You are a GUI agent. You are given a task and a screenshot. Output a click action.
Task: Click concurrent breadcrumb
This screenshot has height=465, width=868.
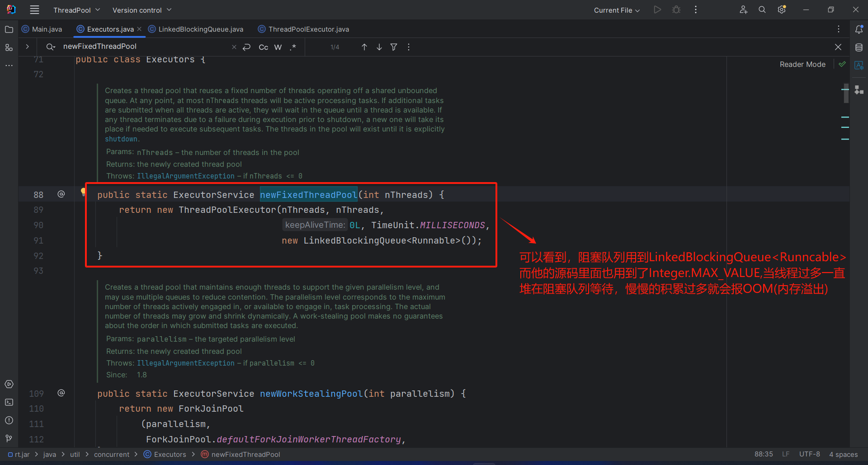pos(112,454)
